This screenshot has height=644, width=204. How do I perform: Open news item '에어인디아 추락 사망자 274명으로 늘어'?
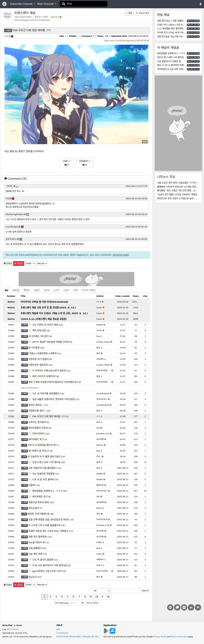177,198
